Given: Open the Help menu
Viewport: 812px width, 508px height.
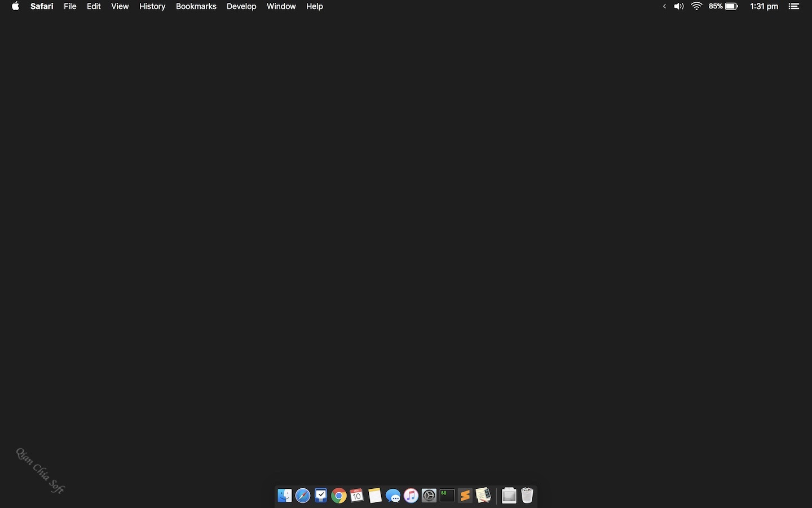Looking at the screenshot, I should pos(315,6).
